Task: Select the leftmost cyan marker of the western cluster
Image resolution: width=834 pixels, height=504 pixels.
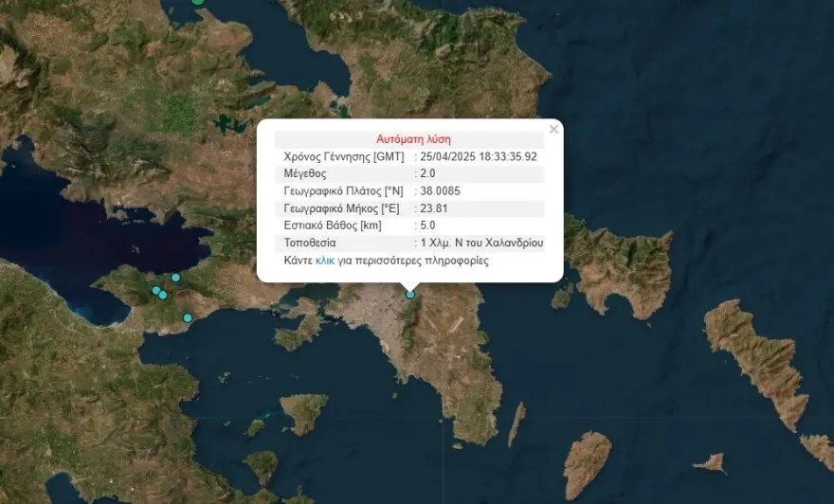Action: (x=156, y=291)
